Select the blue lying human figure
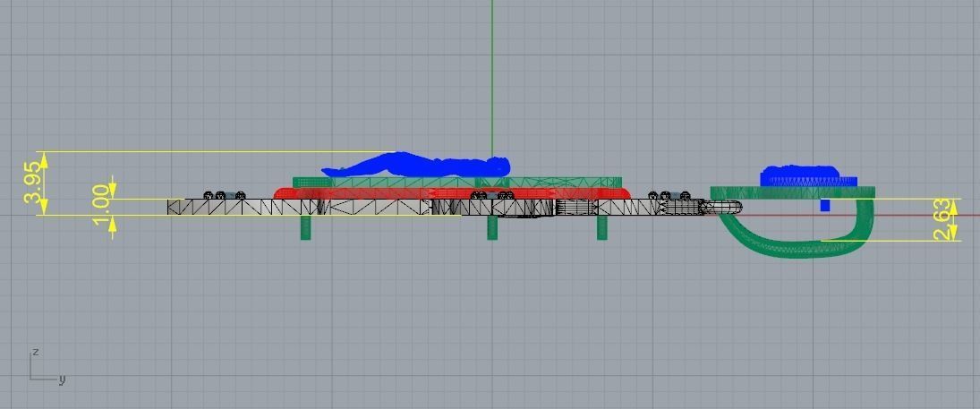The height and width of the screenshot is (409, 980). (x=415, y=165)
